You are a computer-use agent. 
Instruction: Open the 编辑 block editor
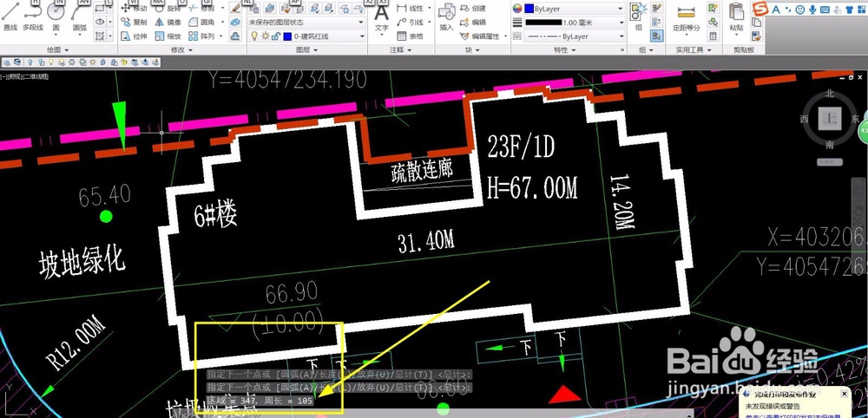pos(473,23)
